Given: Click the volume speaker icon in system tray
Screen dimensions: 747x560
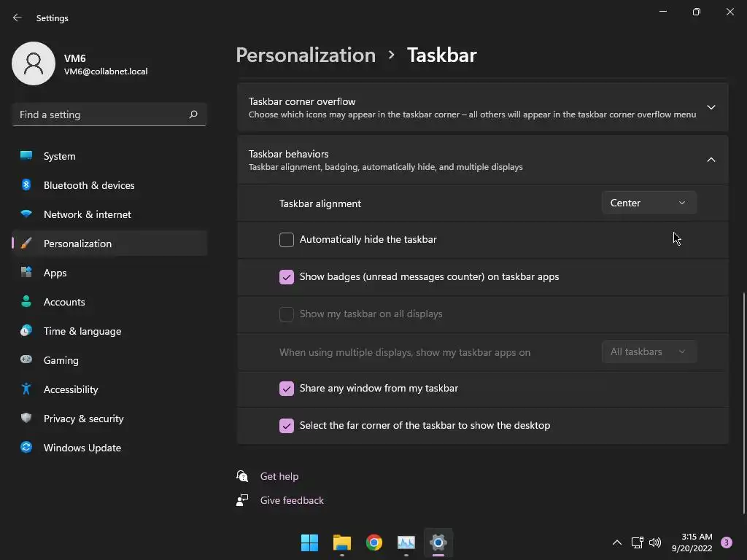Looking at the screenshot, I should click(x=655, y=542).
